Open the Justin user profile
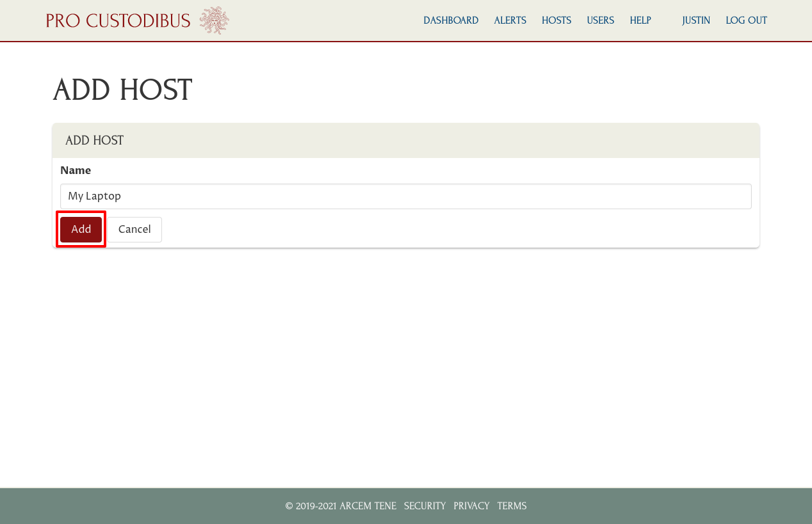Image resolution: width=812 pixels, height=524 pixels. coord(696,20)
